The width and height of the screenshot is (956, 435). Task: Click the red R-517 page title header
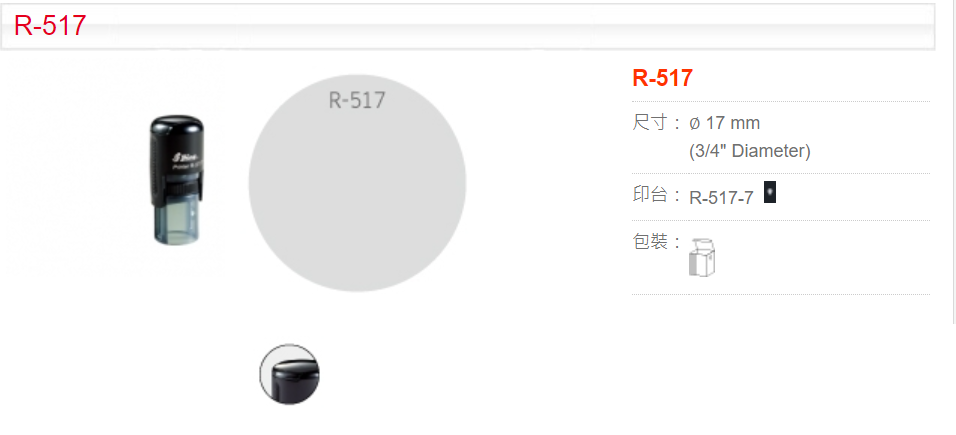click(50, 26)
